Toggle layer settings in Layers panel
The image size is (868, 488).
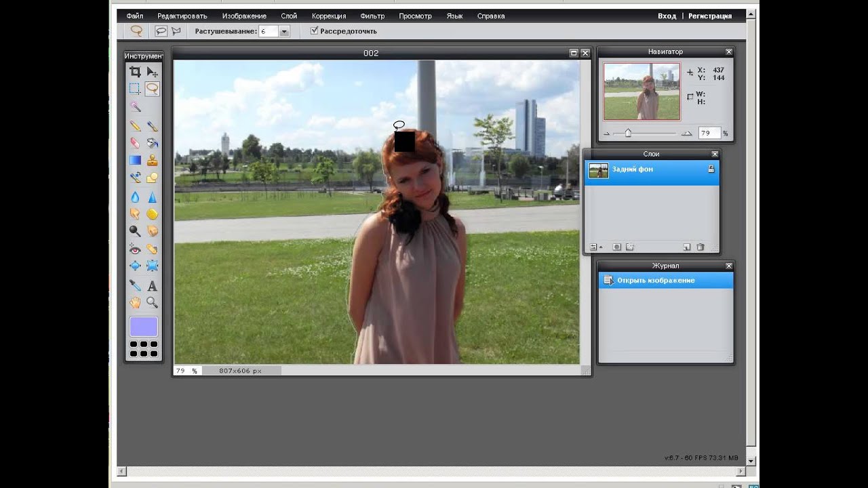click(595, 247)
